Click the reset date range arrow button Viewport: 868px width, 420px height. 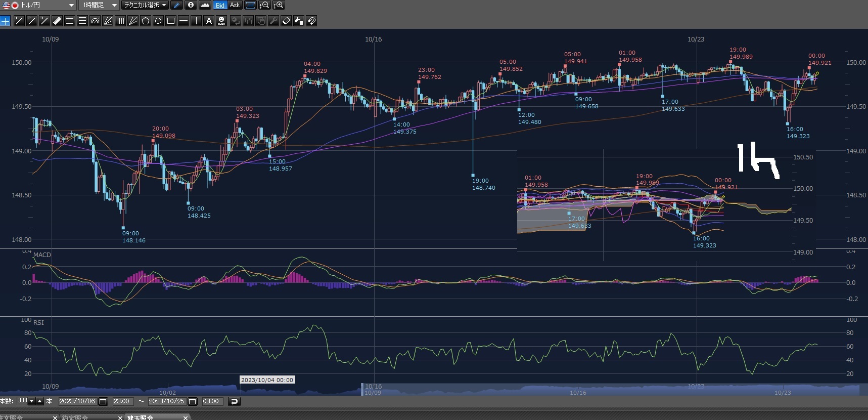point(234,401)
